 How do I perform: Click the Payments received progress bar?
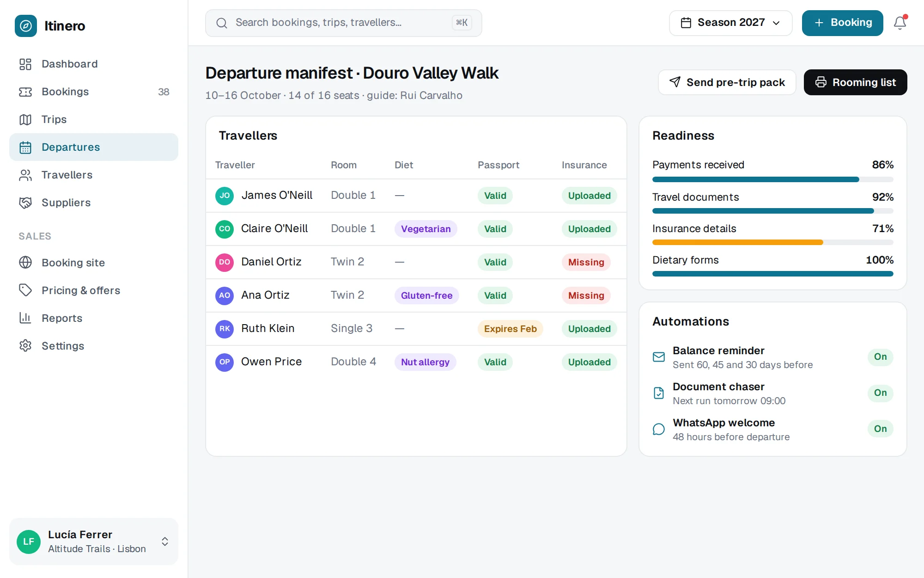click(x=772, y=179)
